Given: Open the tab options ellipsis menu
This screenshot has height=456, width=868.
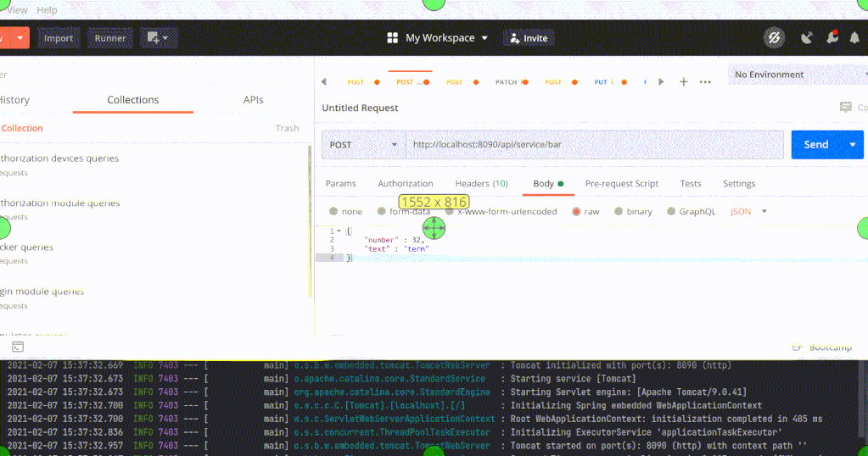Looking at the screenshot, I should tap(705, 82).
